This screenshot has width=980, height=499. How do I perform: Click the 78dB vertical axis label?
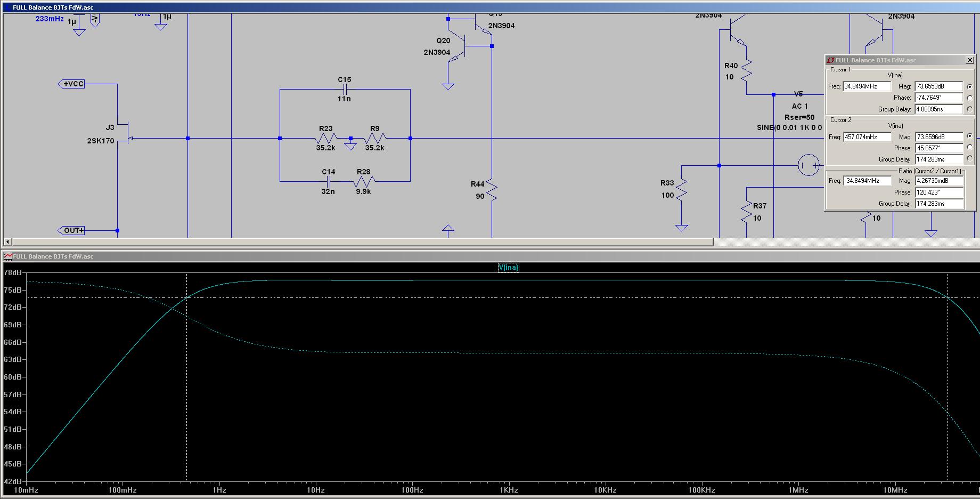(x=13, y=272)
